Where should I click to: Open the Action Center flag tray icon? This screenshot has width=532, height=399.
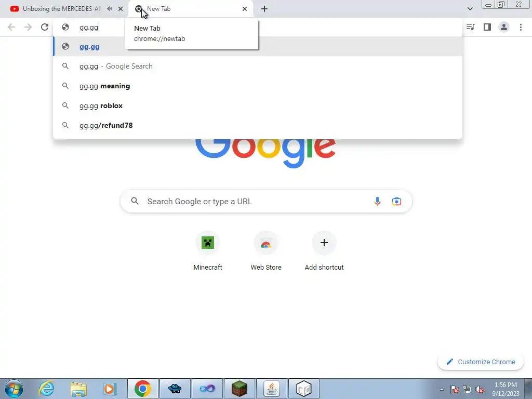tap(455, 389)
